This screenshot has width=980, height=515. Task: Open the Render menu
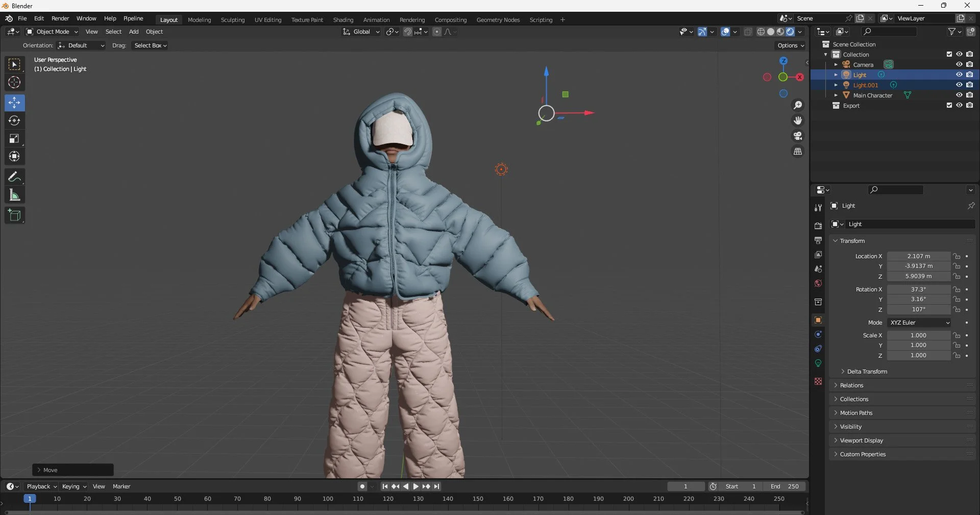(x=60, y=18)
